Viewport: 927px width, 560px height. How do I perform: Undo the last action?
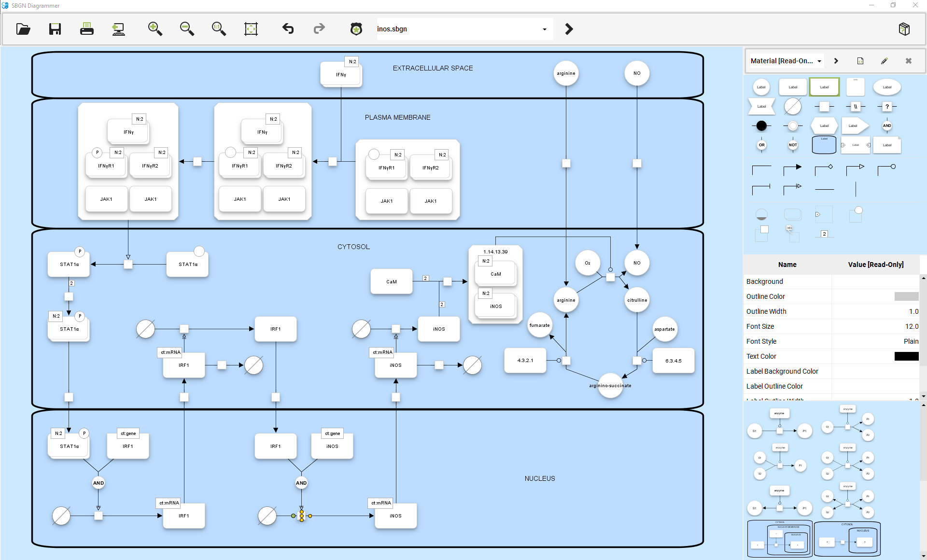coord(288,29)
